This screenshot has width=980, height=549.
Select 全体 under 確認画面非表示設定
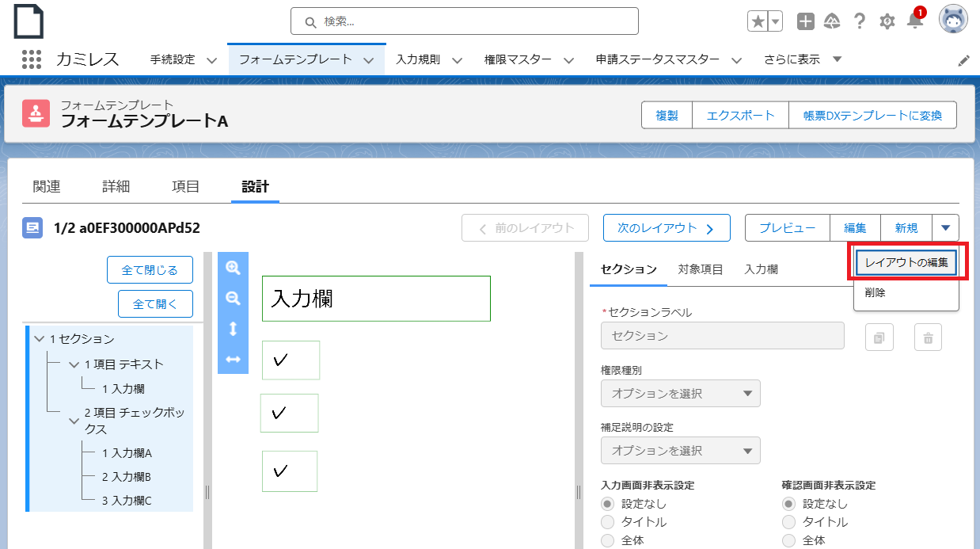click(x=788, y=540)
